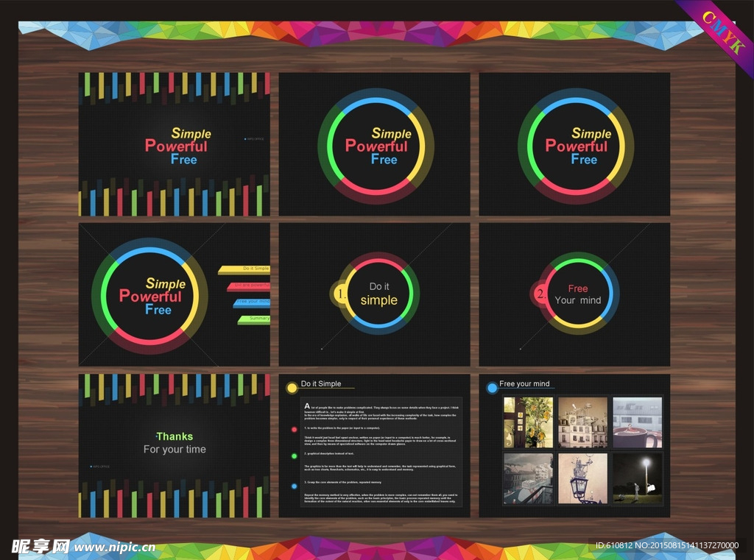Image resolution: width=754 pixels, height=560 pixels.
Task: Open the 'Free your mind' photo grid slide
Action: coord(574,446)
